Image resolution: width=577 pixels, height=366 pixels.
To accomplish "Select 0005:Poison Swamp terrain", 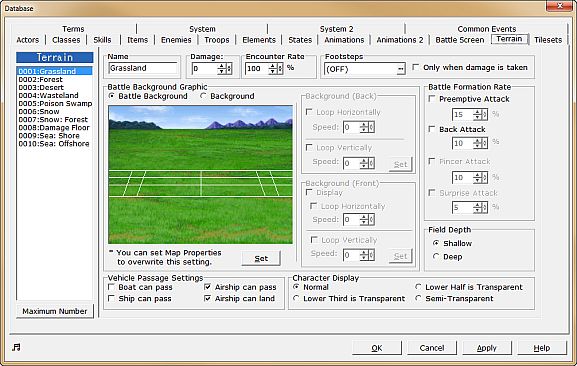I will (x=54, y=104).
